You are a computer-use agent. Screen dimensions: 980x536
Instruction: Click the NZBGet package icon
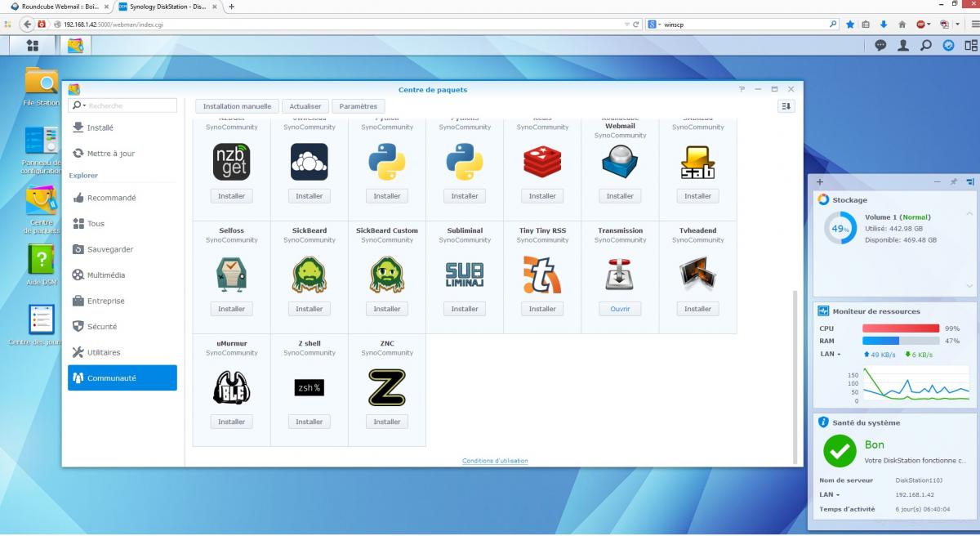click(x=231, y=162)
